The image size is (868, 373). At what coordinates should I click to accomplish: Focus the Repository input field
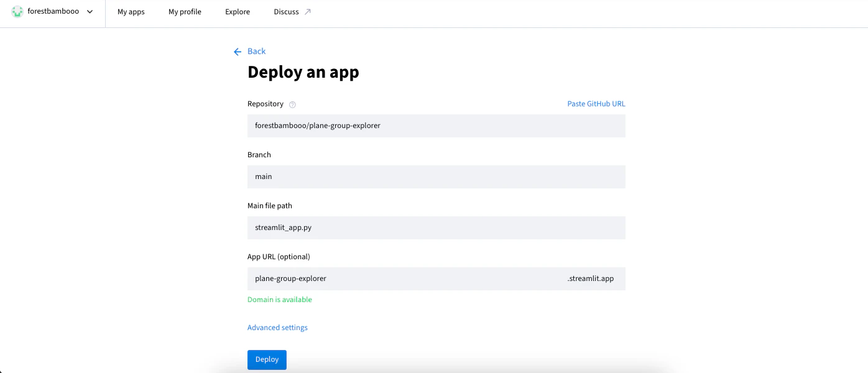436,126
